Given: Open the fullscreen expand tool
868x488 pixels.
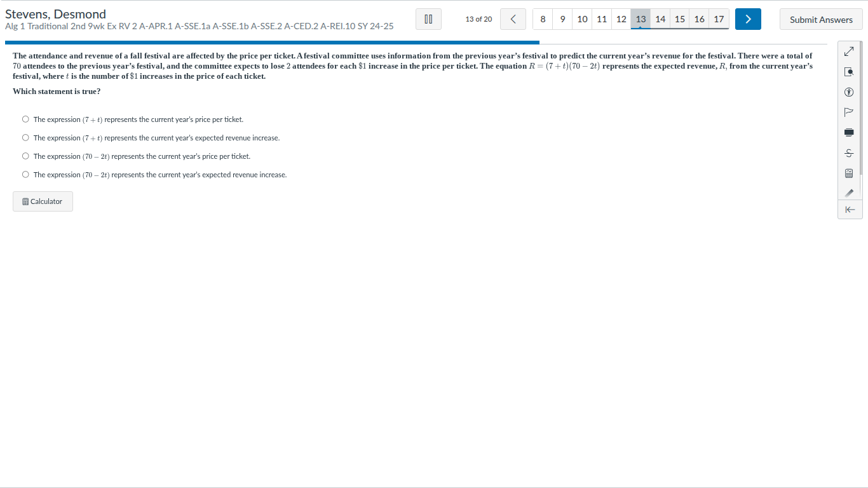Looking at the screenshot, I should click(848, 51).
